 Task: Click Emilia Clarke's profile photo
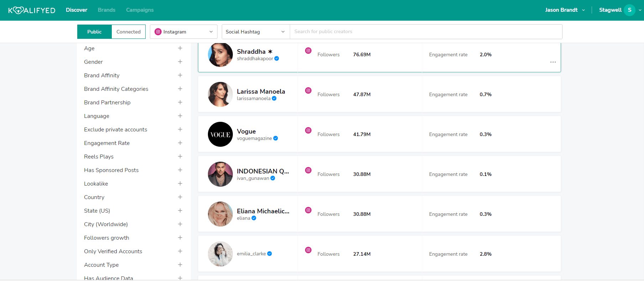point(220,254)
